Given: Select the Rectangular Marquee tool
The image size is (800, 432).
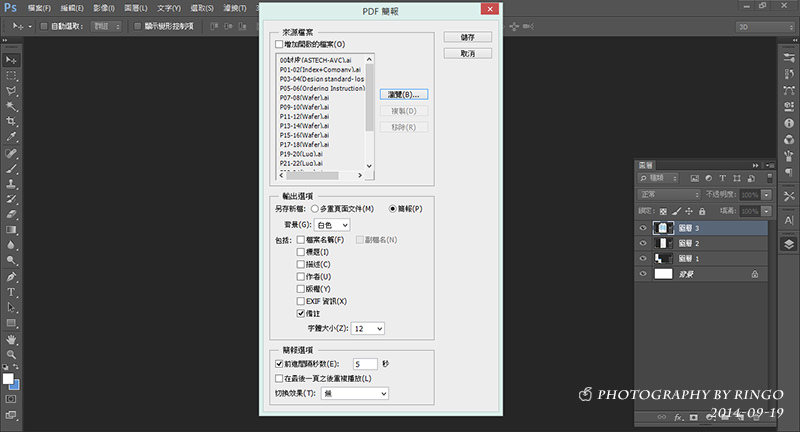Looking at the screenshot, I should [11, 75].
